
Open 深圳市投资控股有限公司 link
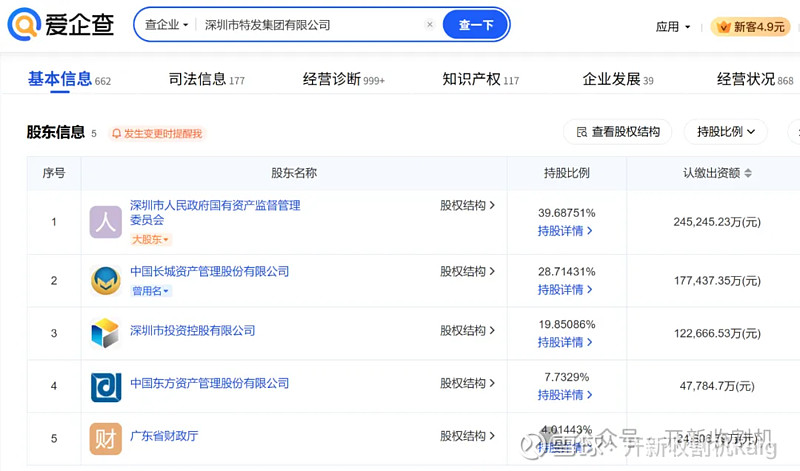coord(192,331)
